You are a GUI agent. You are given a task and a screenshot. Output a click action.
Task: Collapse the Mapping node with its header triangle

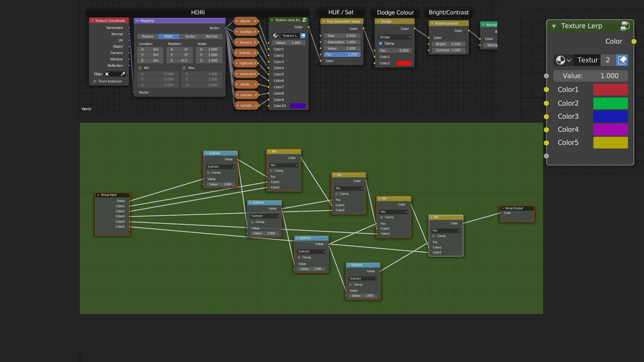(x=137, y=21)
